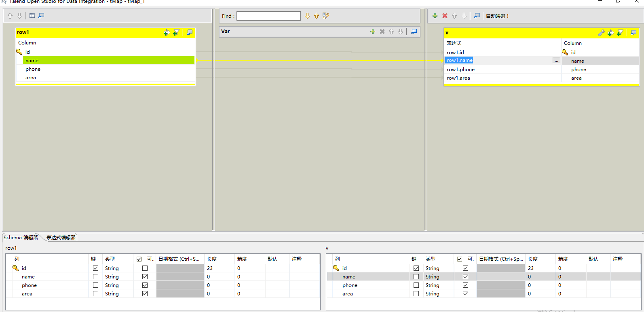
Task: Enable the filter icon on the v table header
Action: pyautogui.click(x=620, y=33)
